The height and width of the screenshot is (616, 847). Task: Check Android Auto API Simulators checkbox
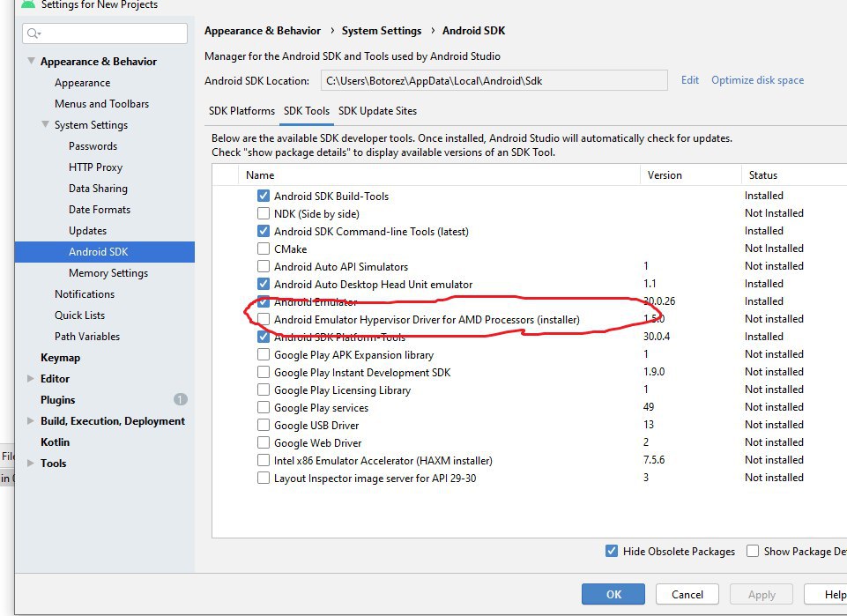[x=263, y=267]
